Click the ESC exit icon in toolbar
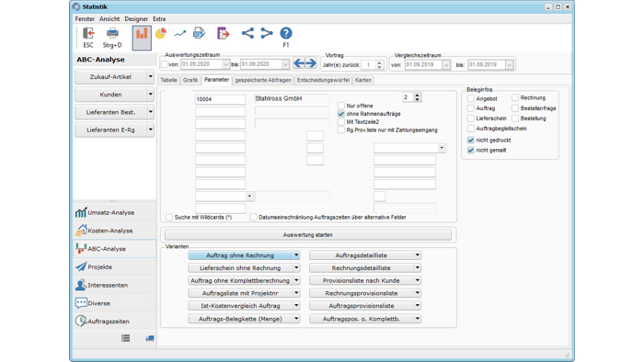The width and height of the screenshot is (644, 362). pos(88,34)
